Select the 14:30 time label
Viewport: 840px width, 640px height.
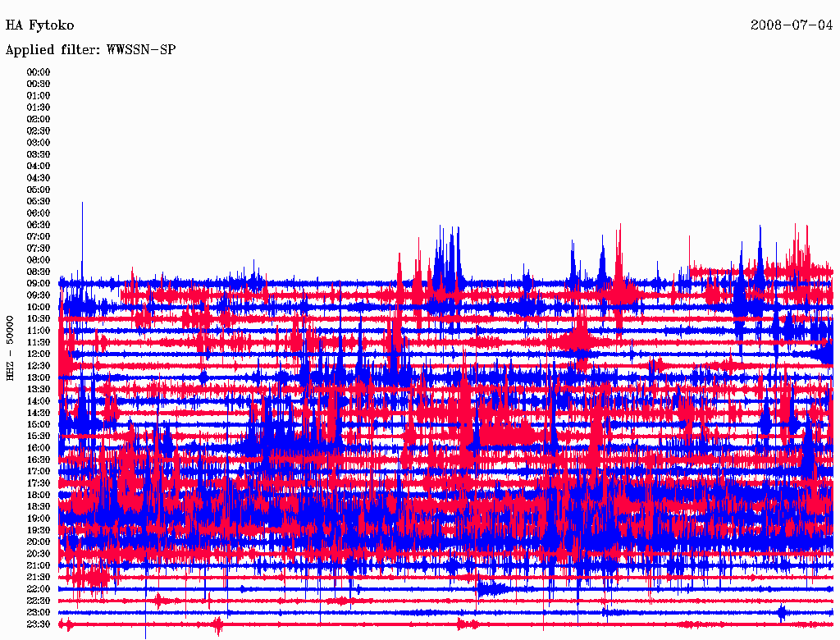(x=39, y=414)
